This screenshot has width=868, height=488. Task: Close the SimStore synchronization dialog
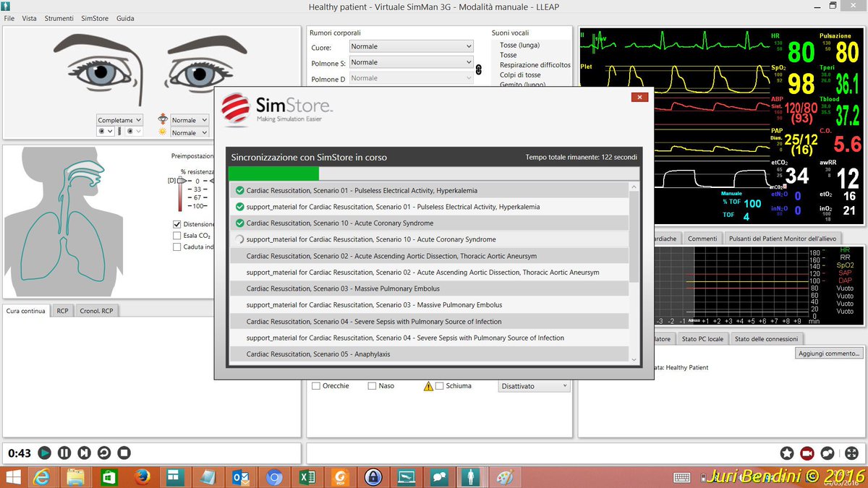639,98
